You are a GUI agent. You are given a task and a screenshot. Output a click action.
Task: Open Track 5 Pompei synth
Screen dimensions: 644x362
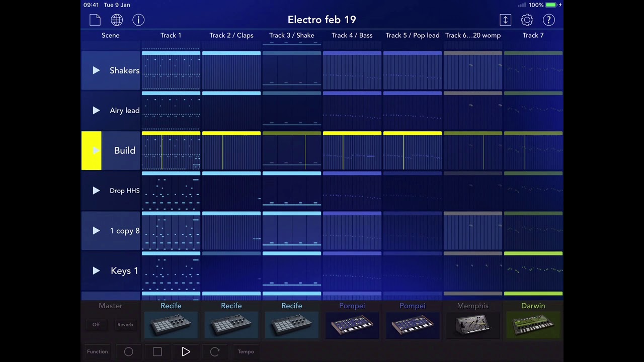413,325
